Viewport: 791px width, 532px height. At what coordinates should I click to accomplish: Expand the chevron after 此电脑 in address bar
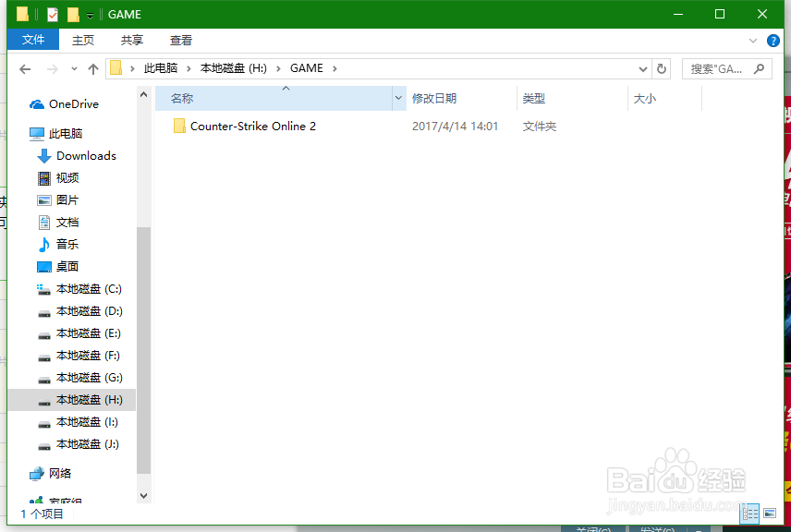coord(189,68)
